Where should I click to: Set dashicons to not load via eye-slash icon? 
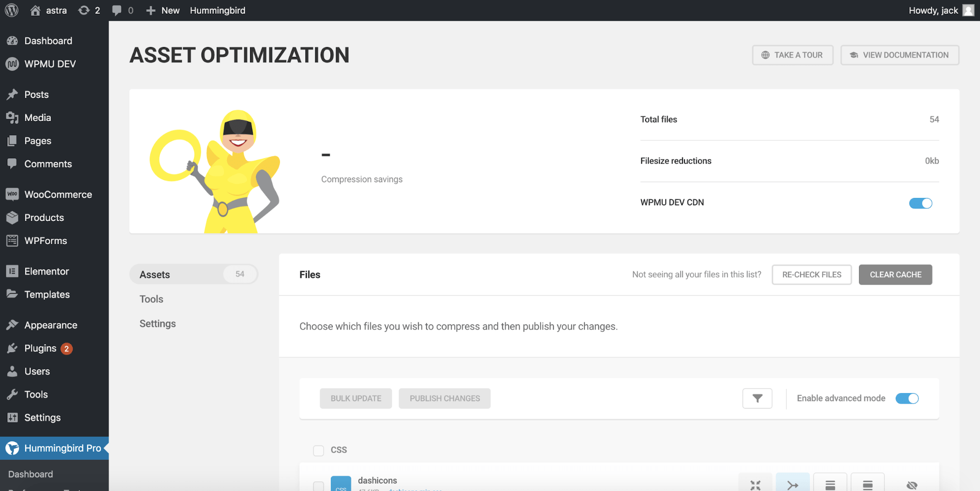(x=912, y=486)
